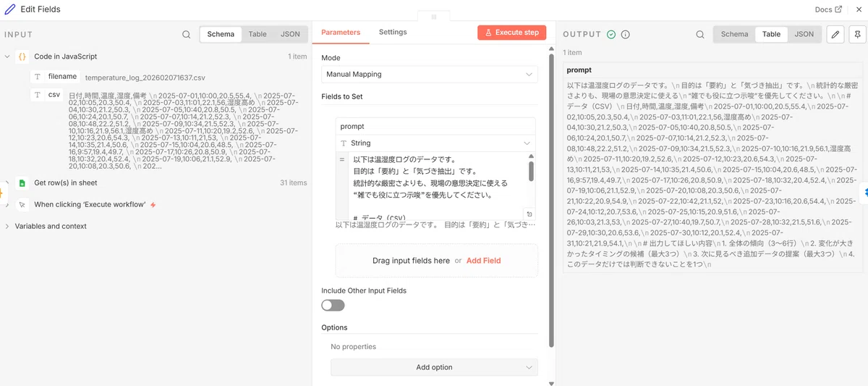Click the panel drag handle above Parameters

point(434,16)
